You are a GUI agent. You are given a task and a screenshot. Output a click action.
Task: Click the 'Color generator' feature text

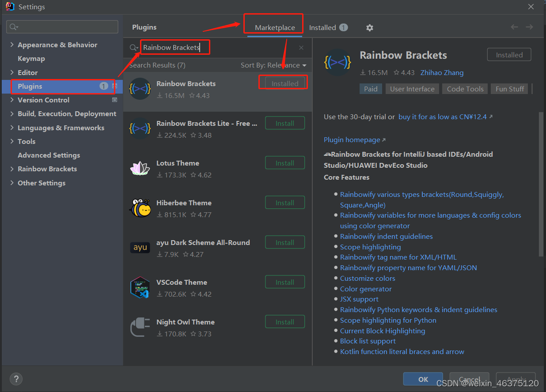[x=366, y=289]
